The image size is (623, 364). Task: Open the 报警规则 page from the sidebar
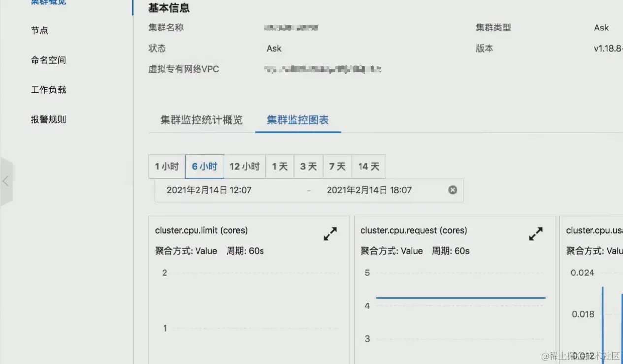[x=48, y=119]
